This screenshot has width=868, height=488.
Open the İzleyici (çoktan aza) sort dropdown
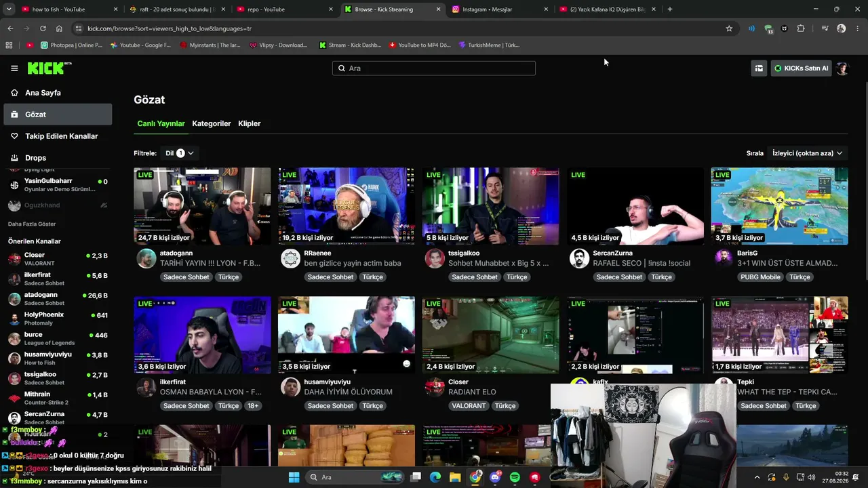(807, 153)
